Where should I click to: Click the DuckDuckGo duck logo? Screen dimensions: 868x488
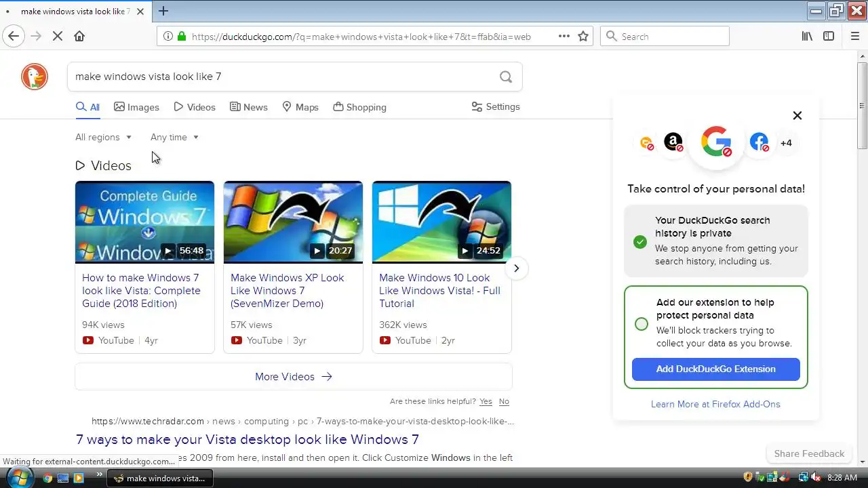(x=35, y=77)
